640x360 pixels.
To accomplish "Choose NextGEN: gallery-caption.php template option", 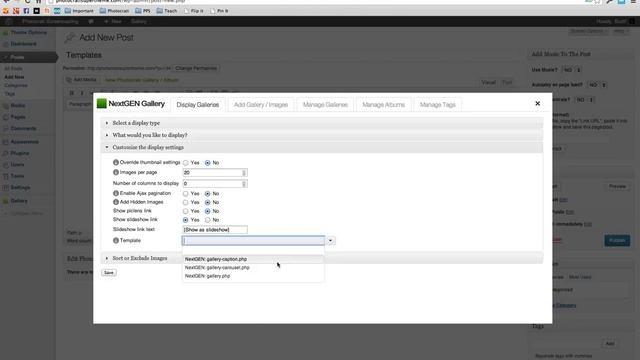I will [253, 259].
